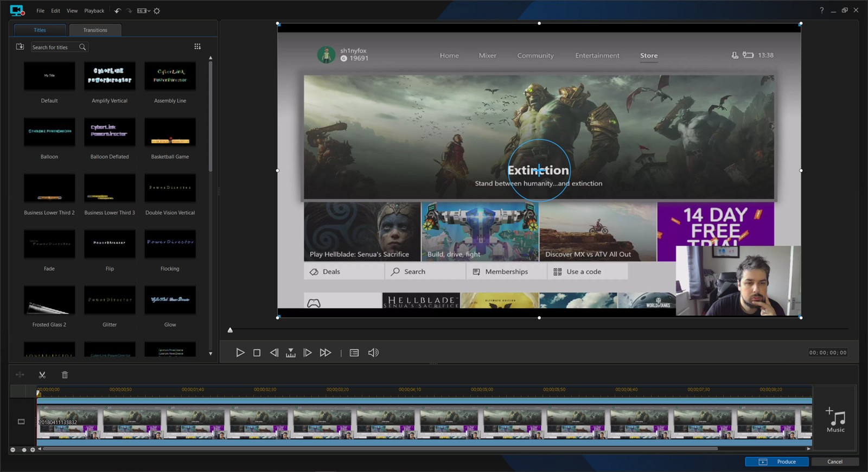Open the File menu
Viewport: 868px width, 472px height.
click(41, 11)
